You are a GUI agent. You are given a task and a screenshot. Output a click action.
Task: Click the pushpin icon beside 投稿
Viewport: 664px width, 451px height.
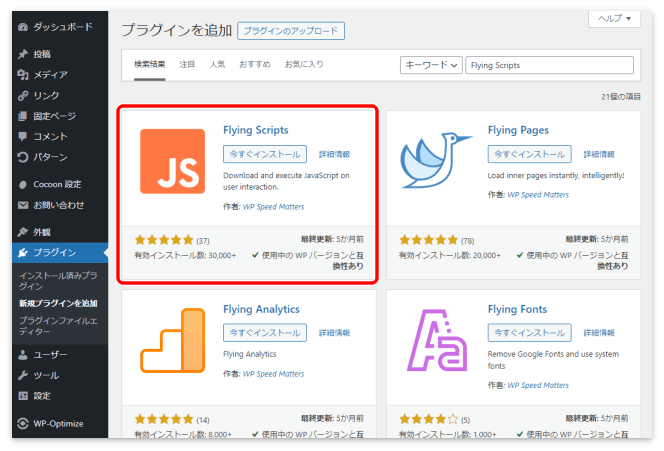coord(23,54)
